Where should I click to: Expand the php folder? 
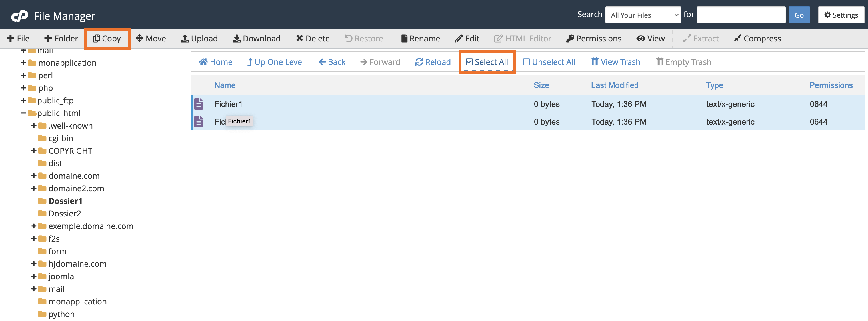pyautogui.click(x=24, y=88)
